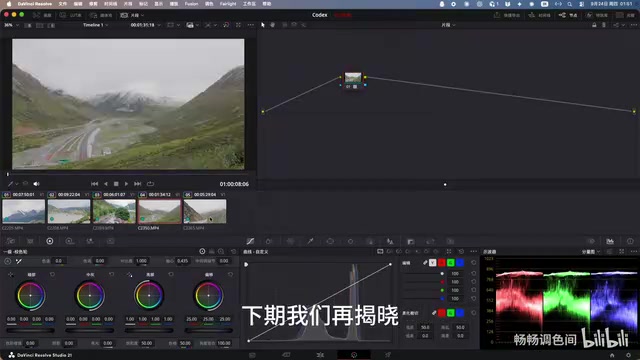Toggle loop playback in viewer
Viewport: 640px width, 360px height.
tap(151, 184)
